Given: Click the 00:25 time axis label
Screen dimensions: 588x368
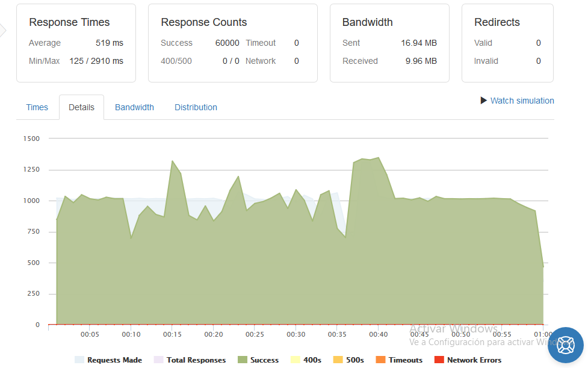Looking at the screenshot, I should [255, 334].
